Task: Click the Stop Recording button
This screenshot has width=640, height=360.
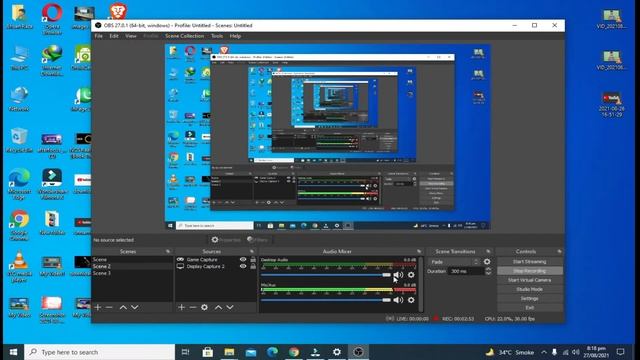Action: [529, 271]
